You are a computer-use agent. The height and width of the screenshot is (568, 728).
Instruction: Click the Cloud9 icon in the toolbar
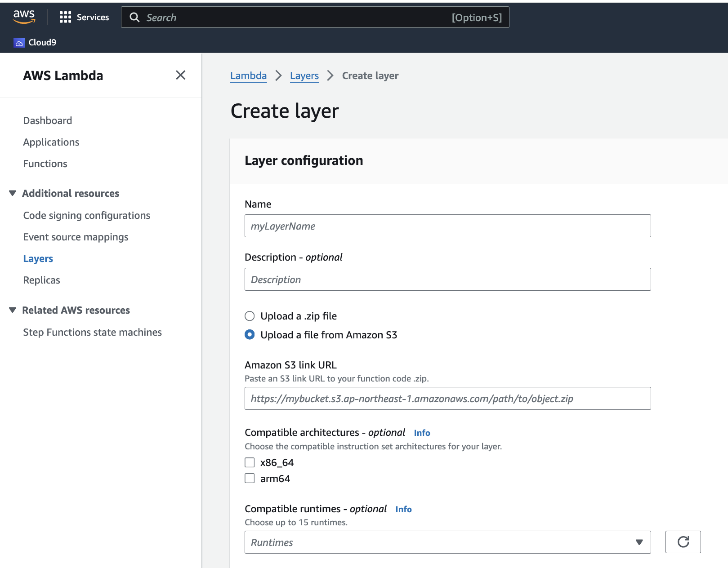point(19,42)
